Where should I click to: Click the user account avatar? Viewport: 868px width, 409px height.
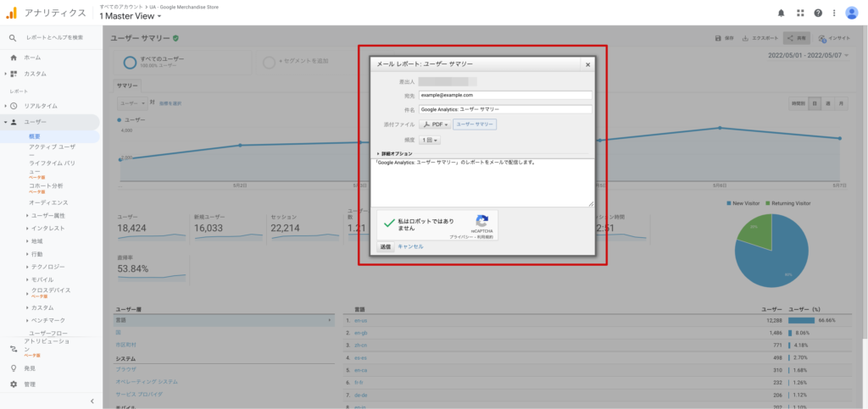click(851, 13)
